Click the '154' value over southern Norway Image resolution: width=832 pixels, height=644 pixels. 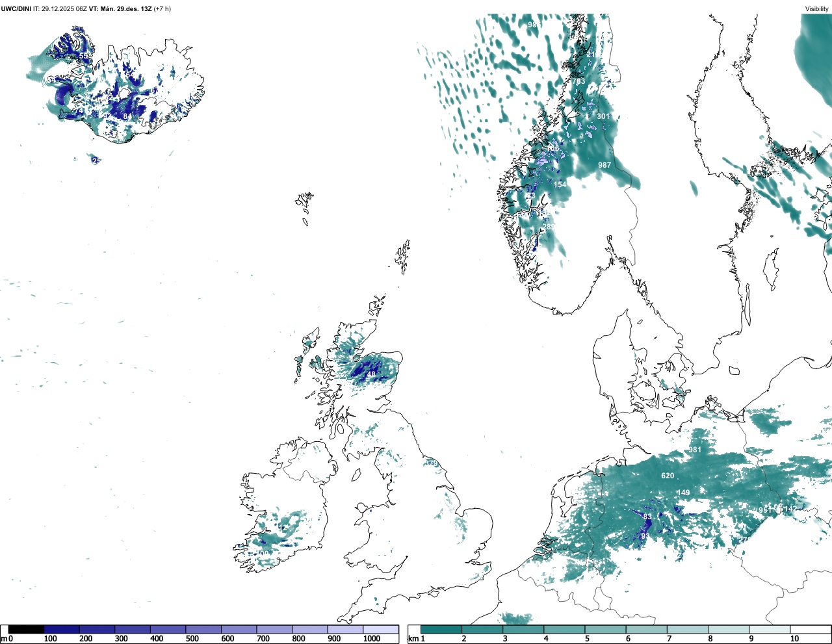[x=560, y=185]
